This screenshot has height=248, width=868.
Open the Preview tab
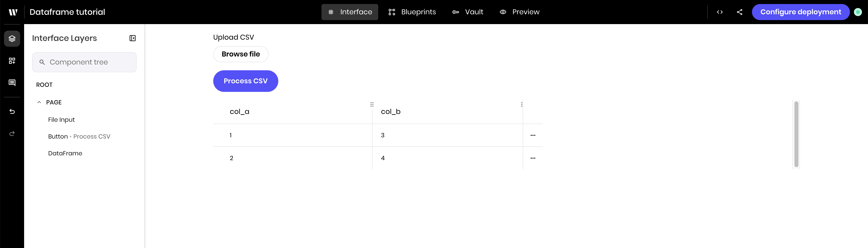point(519,12)
